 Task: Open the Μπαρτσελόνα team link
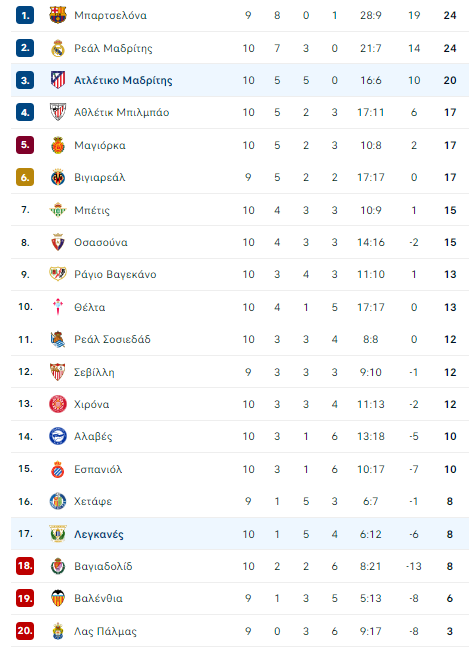[x=111, y=15]
